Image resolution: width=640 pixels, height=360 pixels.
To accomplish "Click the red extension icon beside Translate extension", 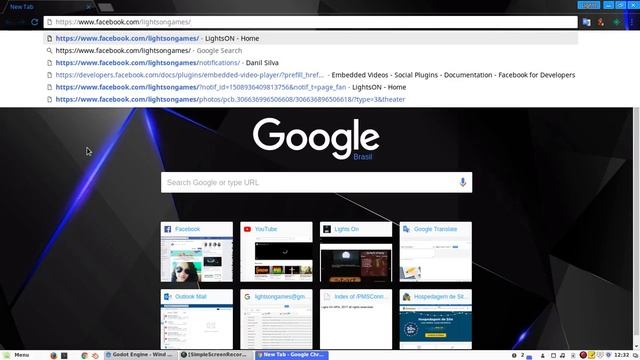I will [x=601, y=22].
